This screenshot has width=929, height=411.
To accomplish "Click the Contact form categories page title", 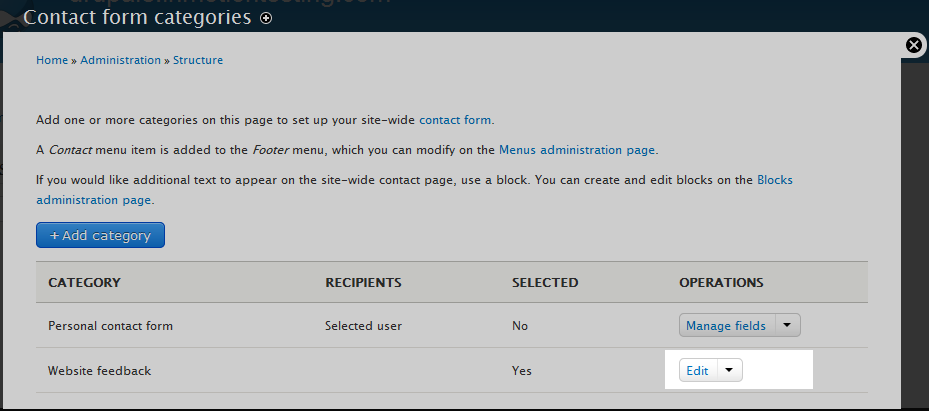I will 137,17.
